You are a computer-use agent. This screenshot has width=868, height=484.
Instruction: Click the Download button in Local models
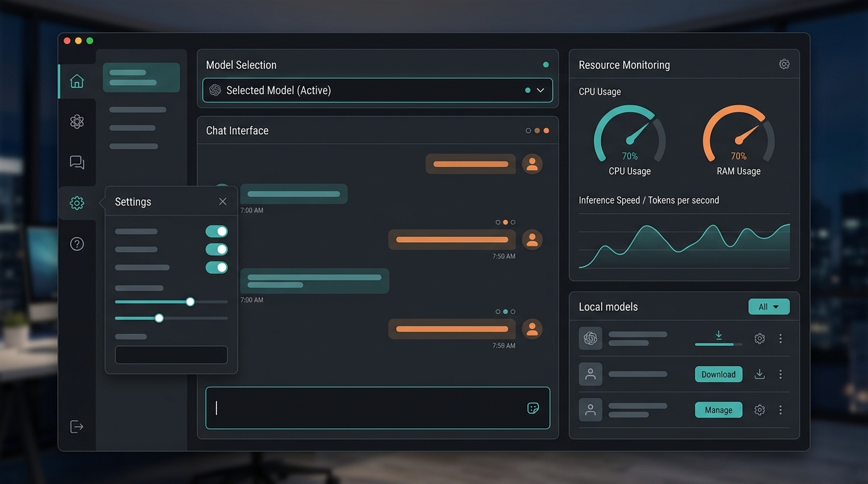coord(718,374)
